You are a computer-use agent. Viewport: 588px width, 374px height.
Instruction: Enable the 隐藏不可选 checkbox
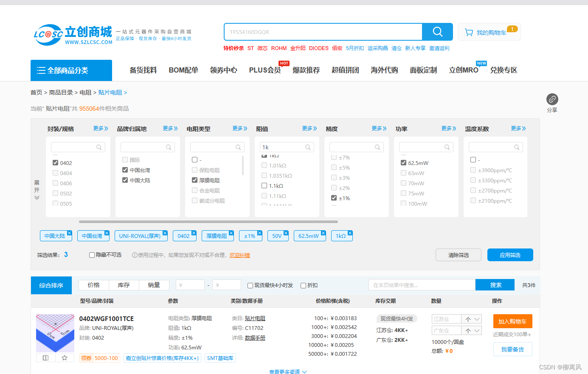tap(92, 255)
